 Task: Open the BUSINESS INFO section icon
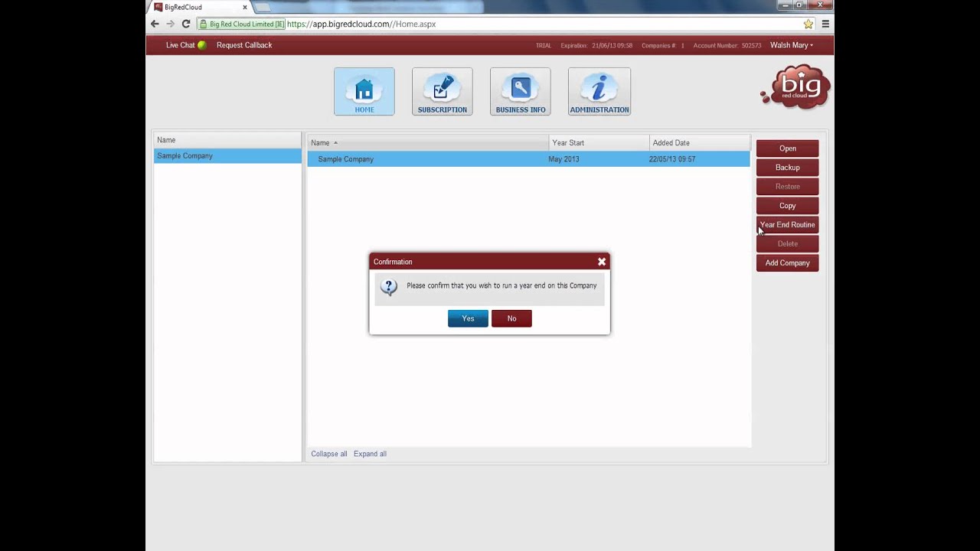pyautogui.click(x=521, y=92)
